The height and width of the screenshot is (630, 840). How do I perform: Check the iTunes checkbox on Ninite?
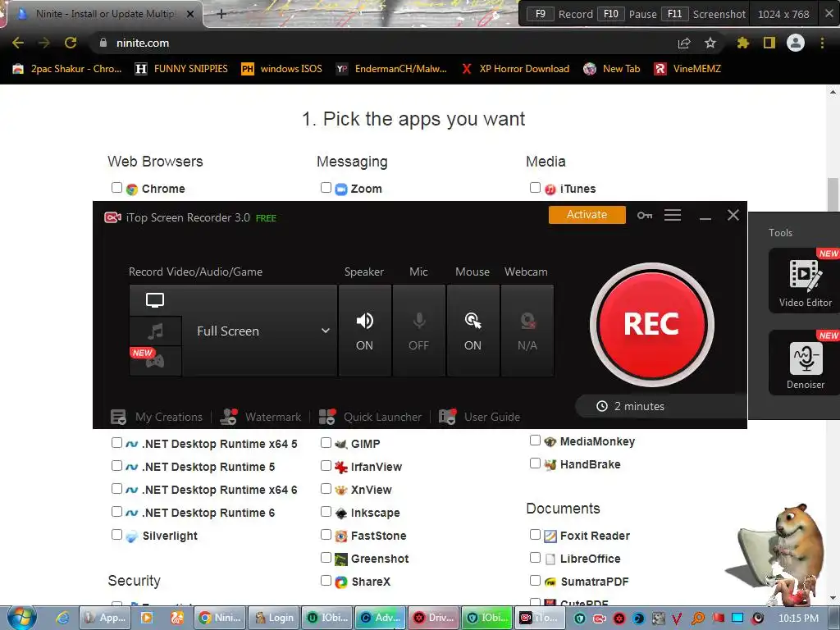point(535,188)
